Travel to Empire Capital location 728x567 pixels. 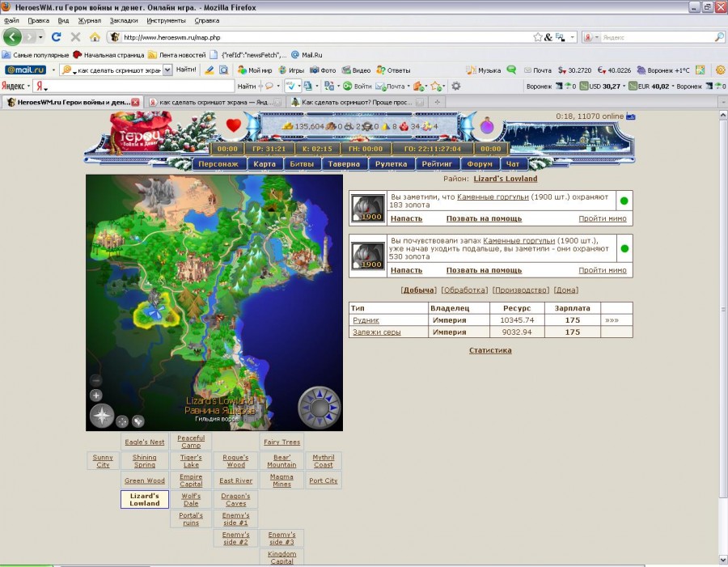191,480
